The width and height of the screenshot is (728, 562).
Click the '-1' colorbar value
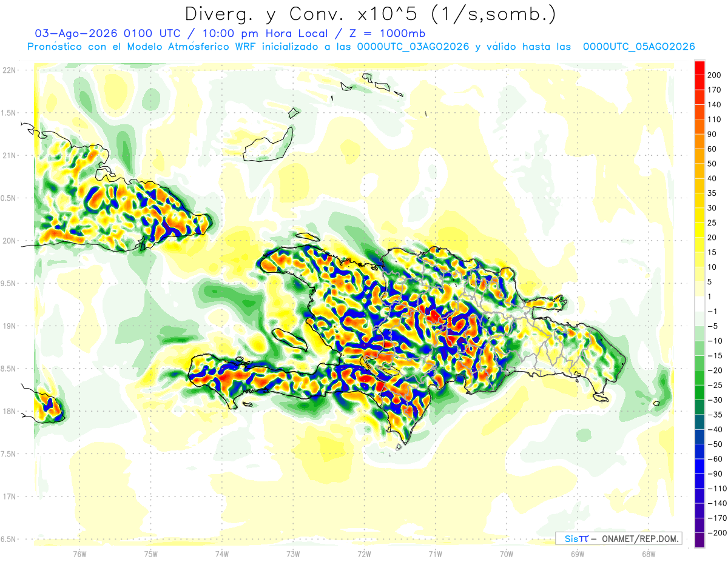point(712,312)
